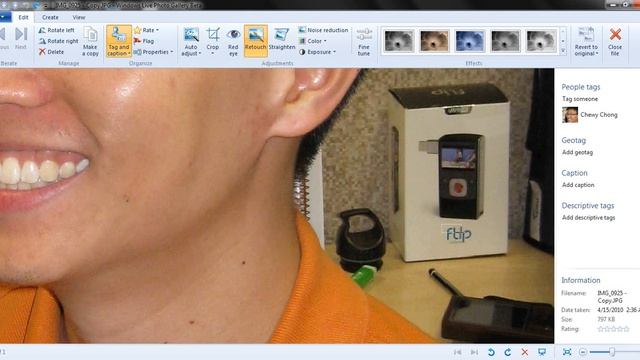
Task: Click the zoom slider handle
Action: [x=612, y=352]
